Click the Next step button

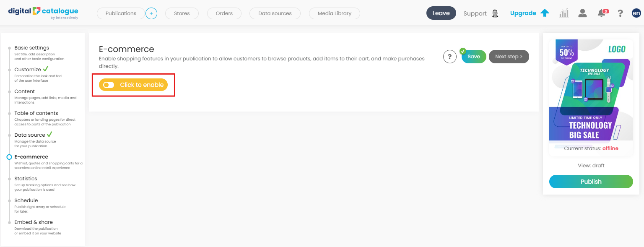(x=509, y=57)
